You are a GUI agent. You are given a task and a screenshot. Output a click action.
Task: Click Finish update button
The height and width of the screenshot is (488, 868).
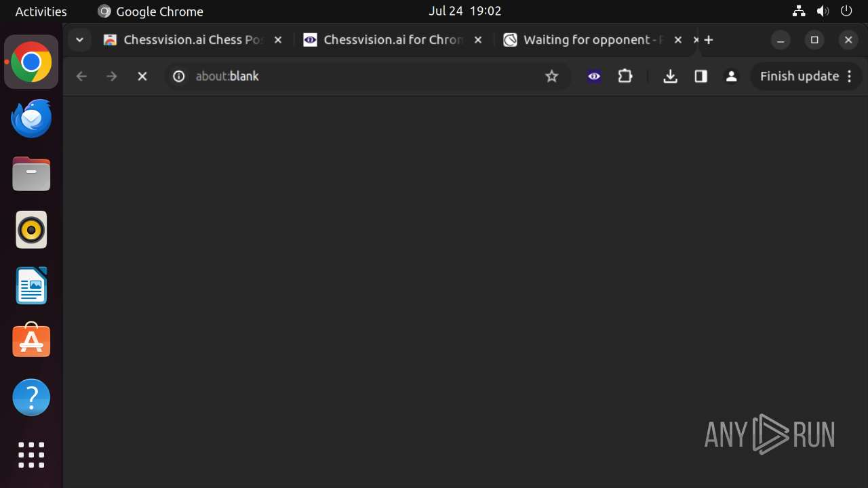[x=800, y=77]
